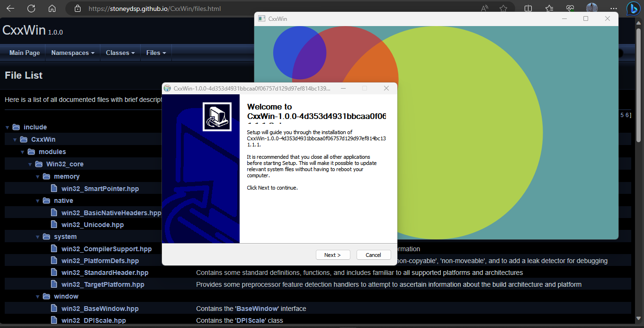Open the Files dropdown menu
The image size is (644, 328).
156,53
